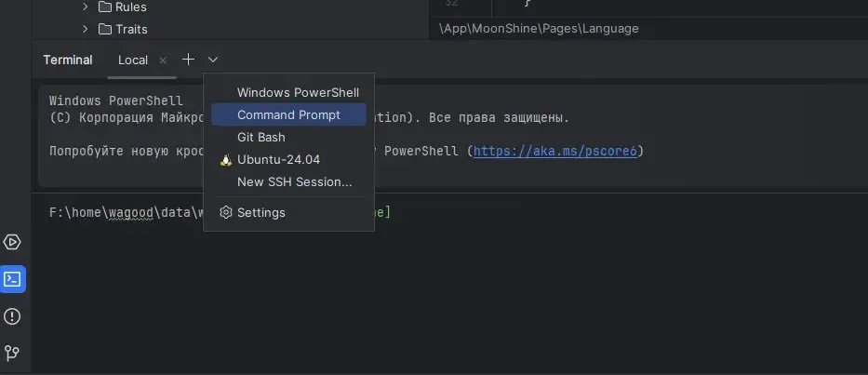The height and width of the screenshot is (375, 868).
Task: Click the terminal prompt path F:\home\wagood
Action: click(100, 213)
